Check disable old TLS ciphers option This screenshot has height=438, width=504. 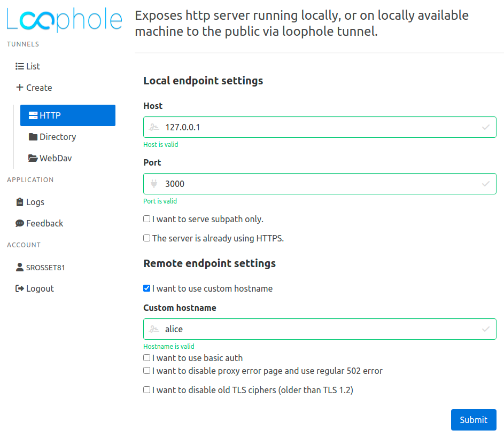coord(147,390)
